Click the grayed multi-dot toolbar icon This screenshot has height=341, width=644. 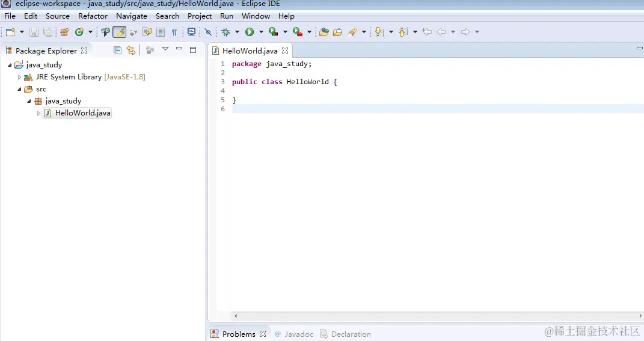tap(133, 32)
